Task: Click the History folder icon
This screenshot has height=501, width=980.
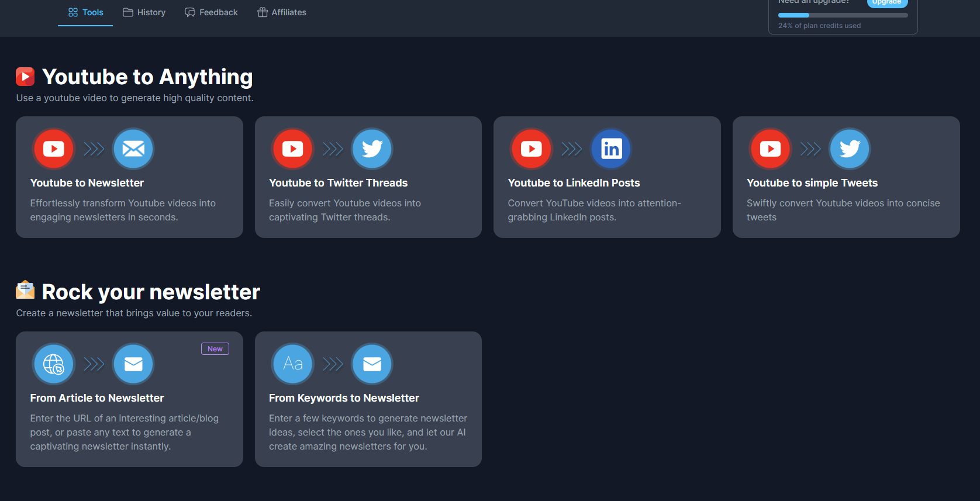Action: (x=128, y=12)
